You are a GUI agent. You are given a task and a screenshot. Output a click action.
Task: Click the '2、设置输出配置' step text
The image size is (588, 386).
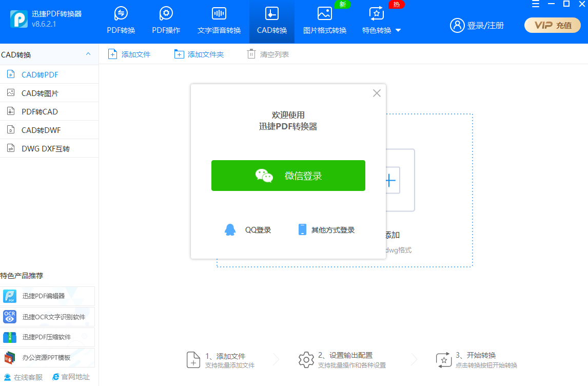click(345, 355)
